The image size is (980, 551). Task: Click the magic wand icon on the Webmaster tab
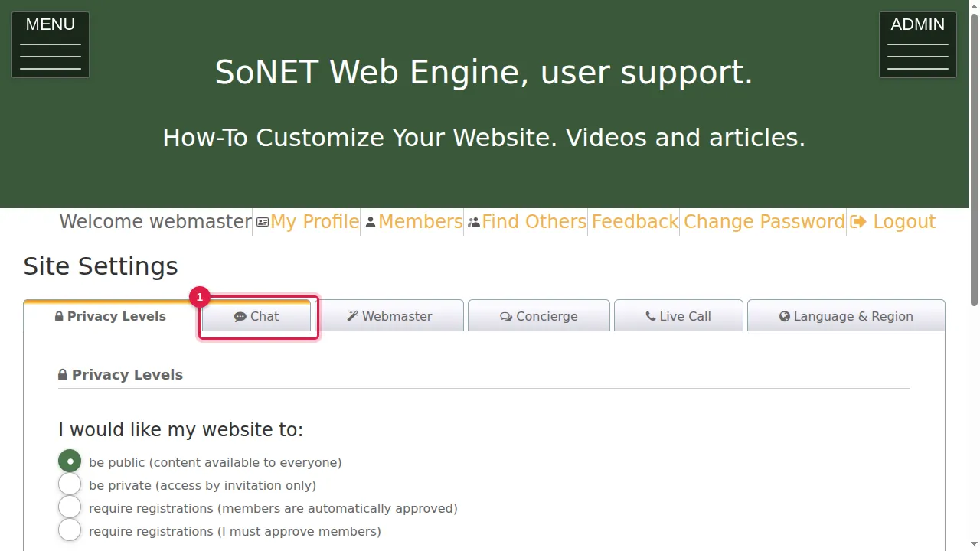[352, 316]
